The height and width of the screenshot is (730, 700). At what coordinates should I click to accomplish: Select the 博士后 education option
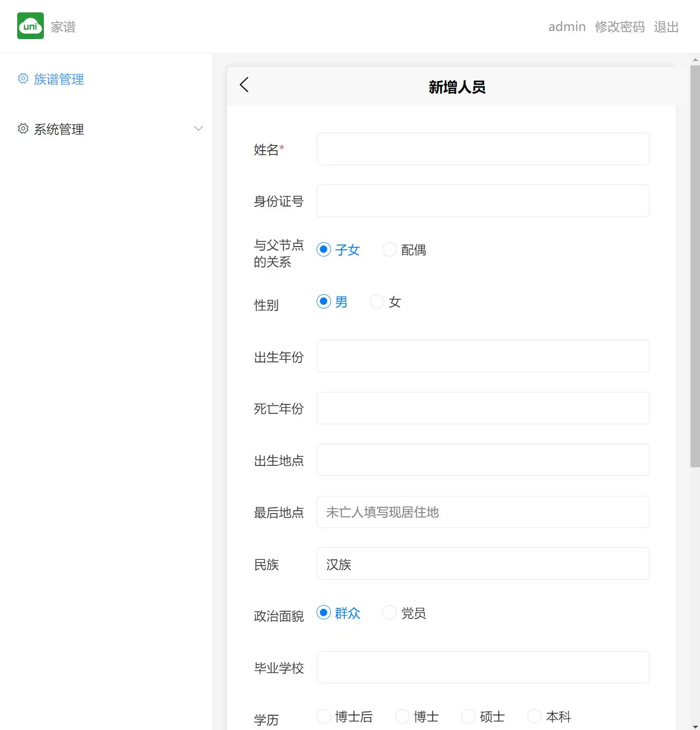(324, 716)
